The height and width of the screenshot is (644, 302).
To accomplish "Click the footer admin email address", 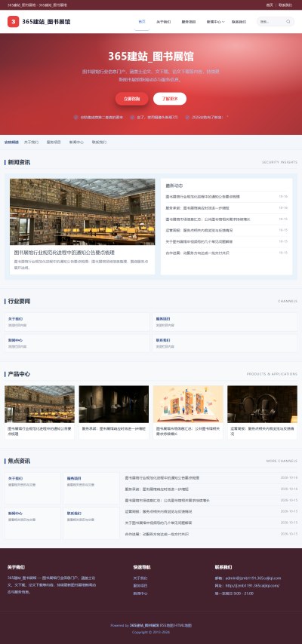I will tap(253, 578).
